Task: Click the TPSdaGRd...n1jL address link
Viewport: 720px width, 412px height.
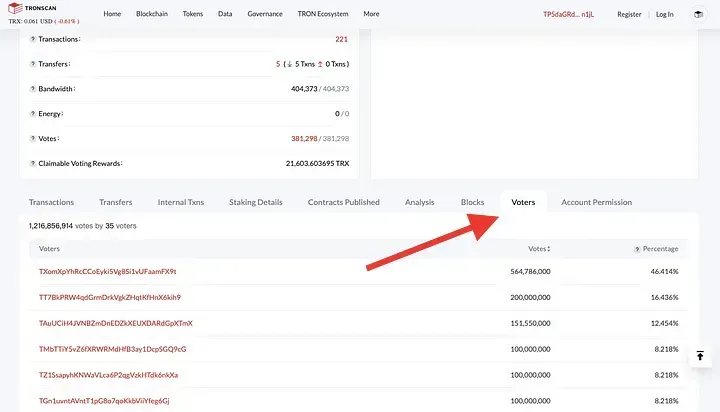Action: pos(568,14)
